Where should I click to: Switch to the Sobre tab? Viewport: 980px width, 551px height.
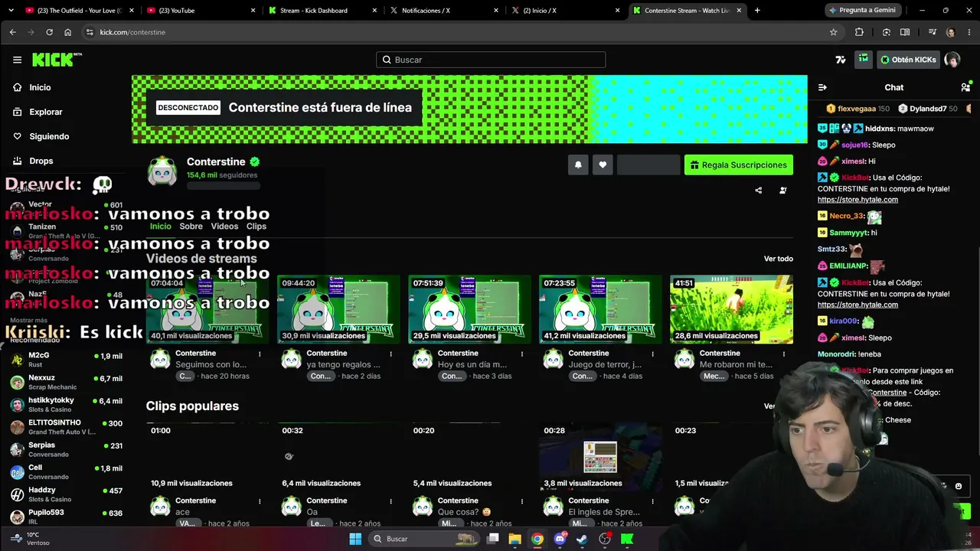[191, 227]
